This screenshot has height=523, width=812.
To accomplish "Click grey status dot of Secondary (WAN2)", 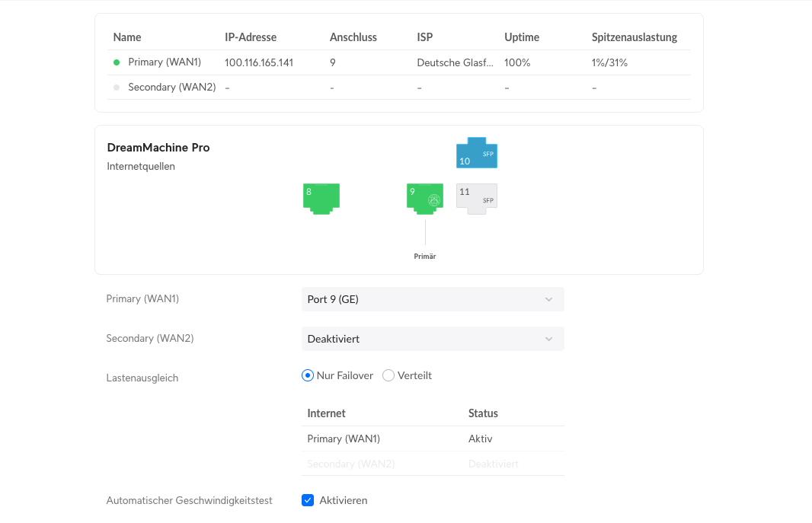I will point(117,88).
